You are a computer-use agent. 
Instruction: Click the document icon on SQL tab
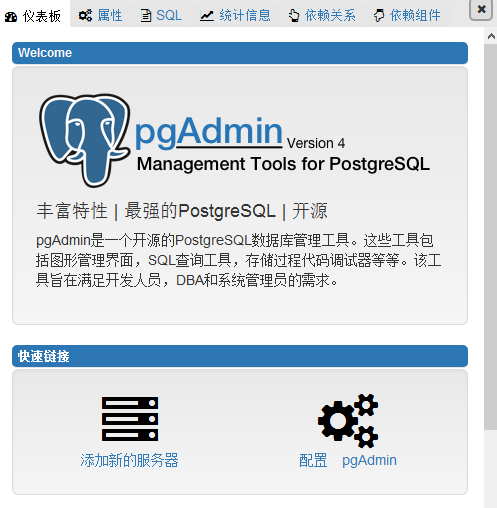click(x=145, y=16)
